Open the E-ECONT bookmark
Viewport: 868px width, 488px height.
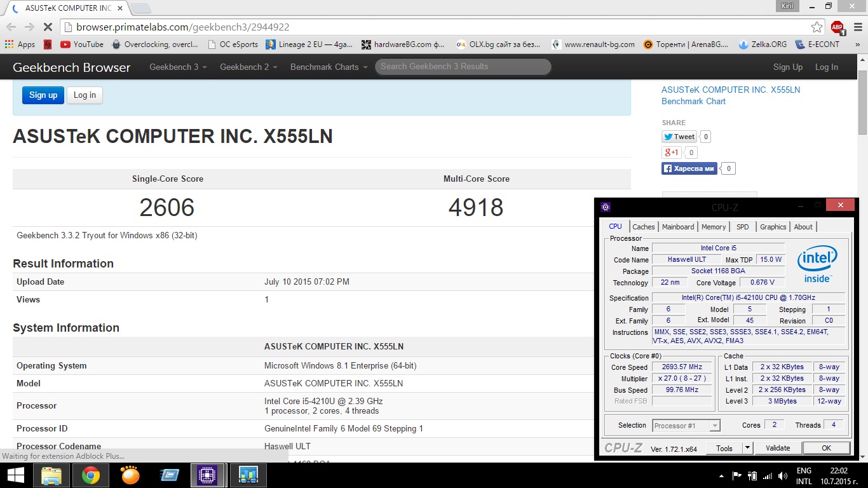(x=817, y=44)
